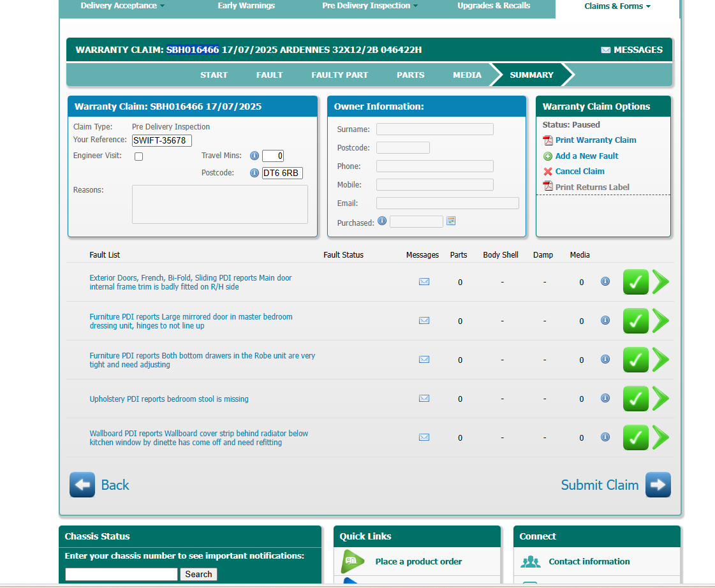The width and height of the screenshot is (715, 588).
Task: Click the calendar icon beside Purchased field
Action: coord(451,221)
